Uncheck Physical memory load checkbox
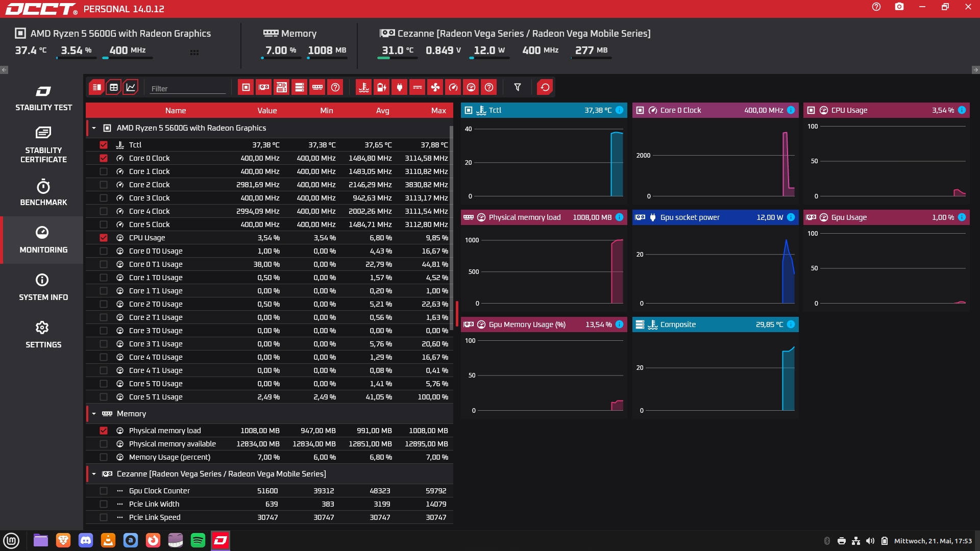 coord(104,431)
